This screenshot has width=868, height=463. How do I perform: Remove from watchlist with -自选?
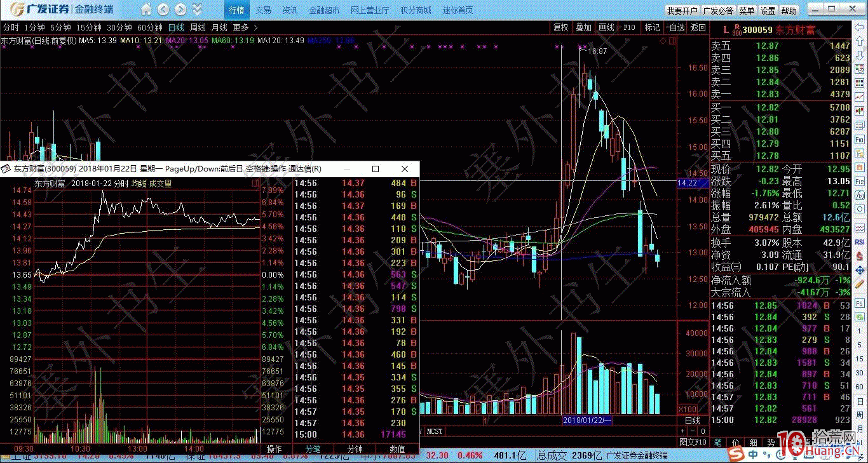pyautogui.click(x=675, y=27)
